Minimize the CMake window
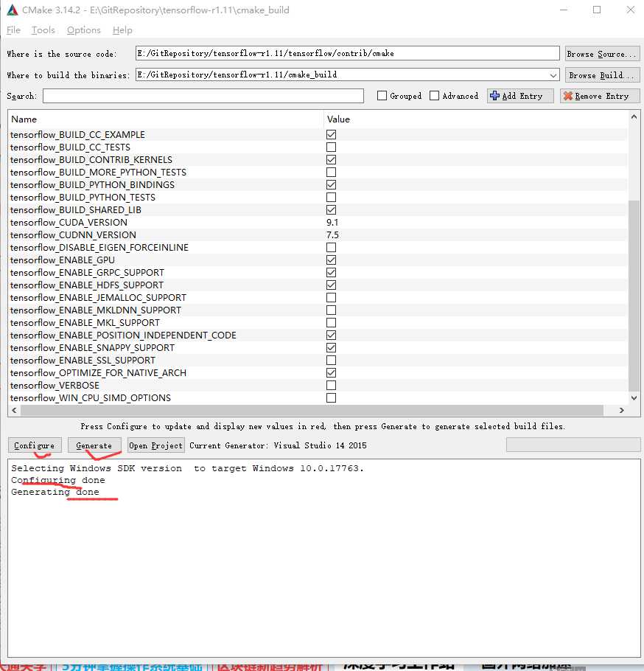This screenshot has width=644, height=671. tap(564, 10)
